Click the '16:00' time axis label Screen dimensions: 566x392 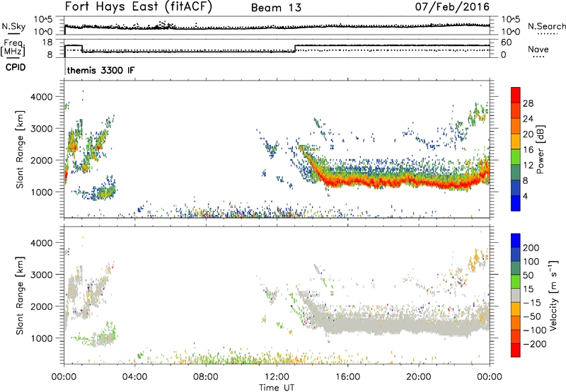tap(347, 377)
